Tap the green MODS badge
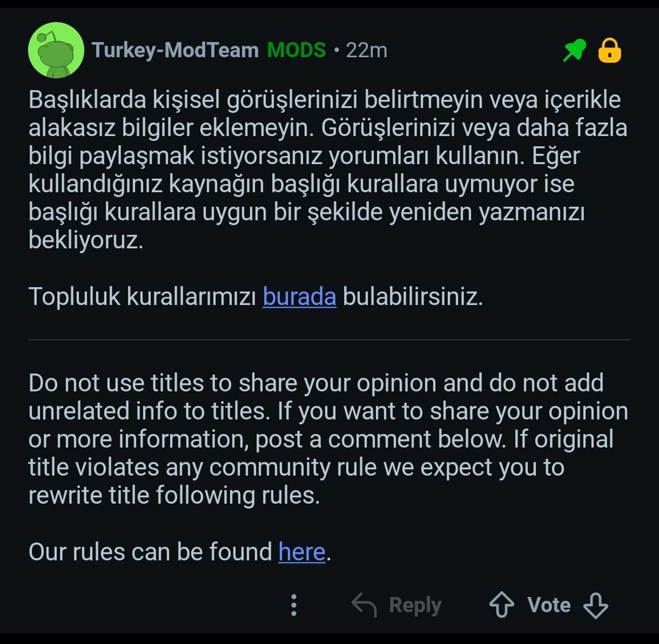 point(297,50)
